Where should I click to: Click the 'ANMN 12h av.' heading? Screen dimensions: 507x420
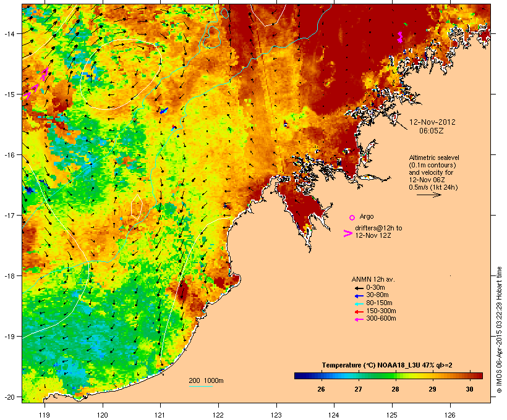pos(373,279)
